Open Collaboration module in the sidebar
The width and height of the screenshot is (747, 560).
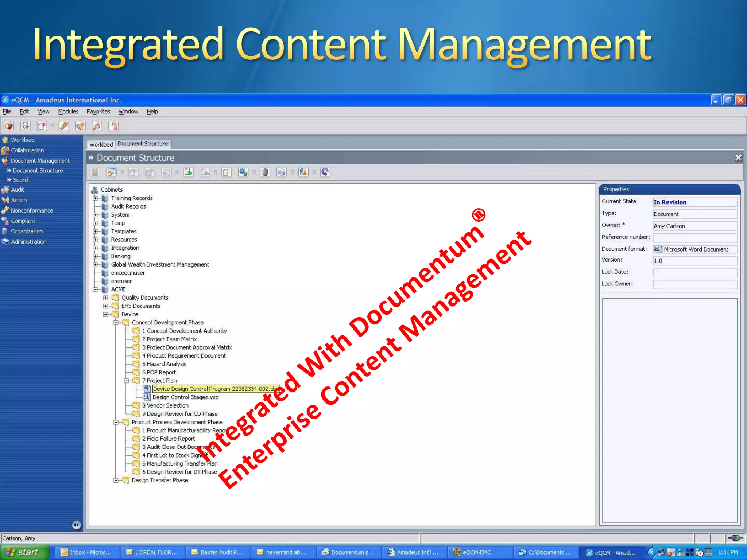tap(27, 150)
